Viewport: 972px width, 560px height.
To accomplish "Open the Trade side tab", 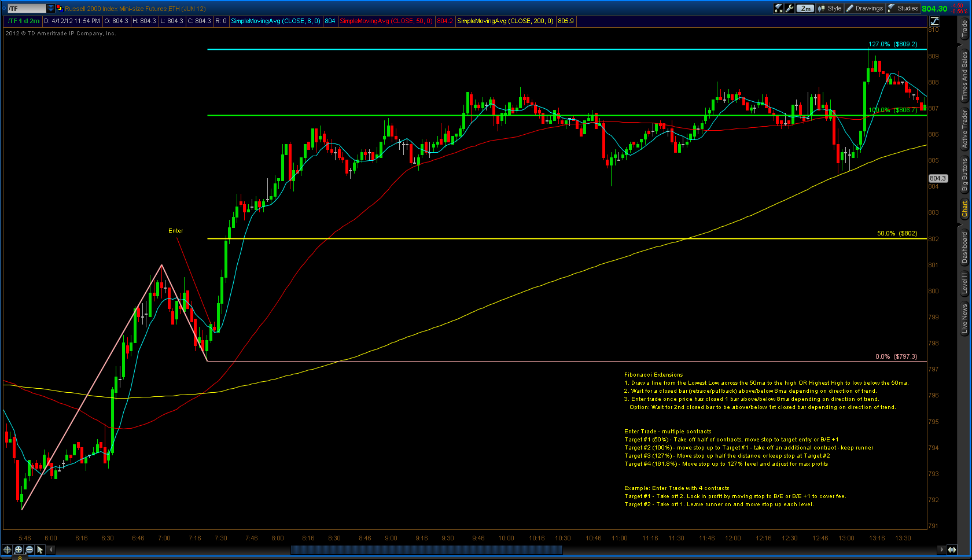I will click(x=964, y=29).
